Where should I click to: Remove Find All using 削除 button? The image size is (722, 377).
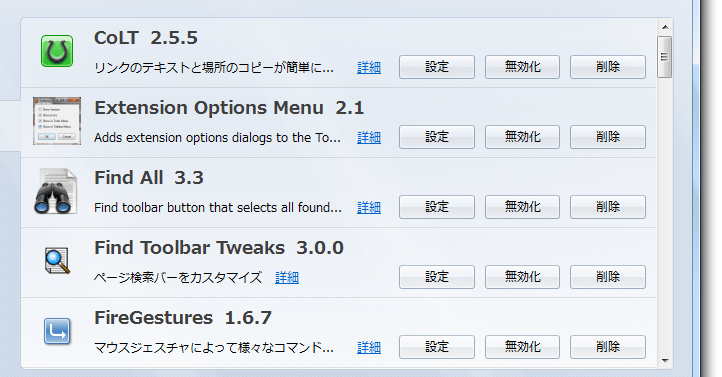click(608, 207)
